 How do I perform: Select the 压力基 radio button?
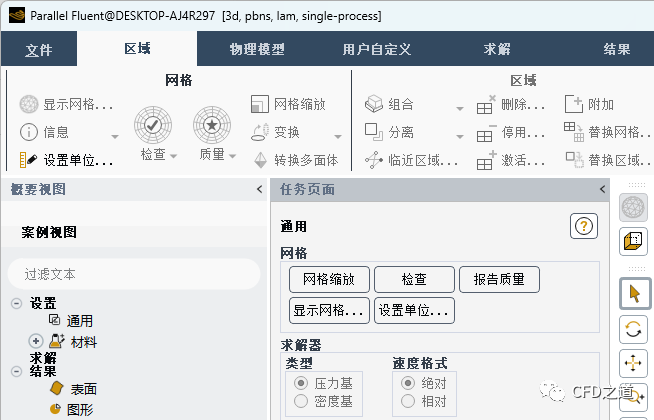[x=301, y=382]
